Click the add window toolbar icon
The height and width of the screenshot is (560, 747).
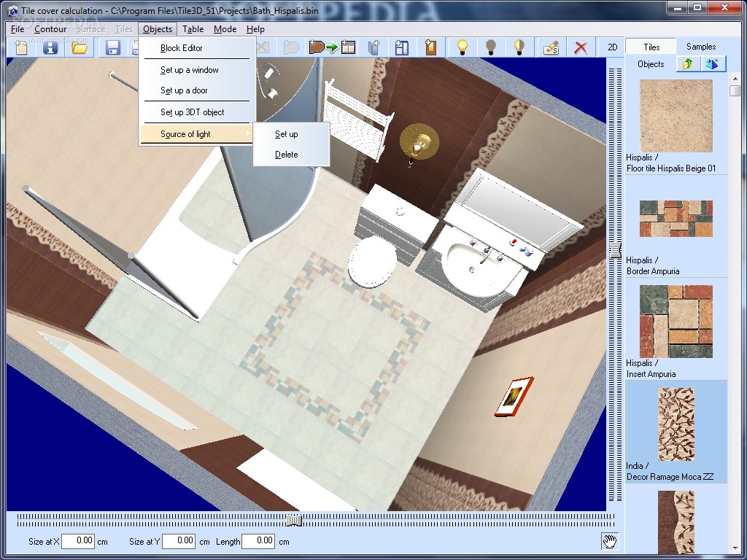(x=373, y=47)
